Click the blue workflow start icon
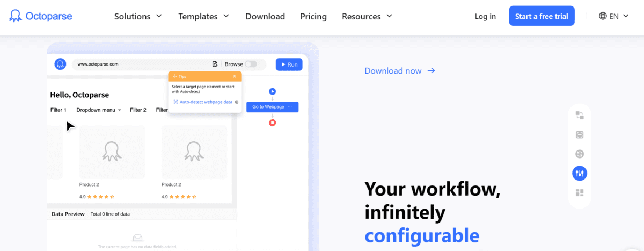The width and height of the screenshot is (644, 251). pos(272,91)
